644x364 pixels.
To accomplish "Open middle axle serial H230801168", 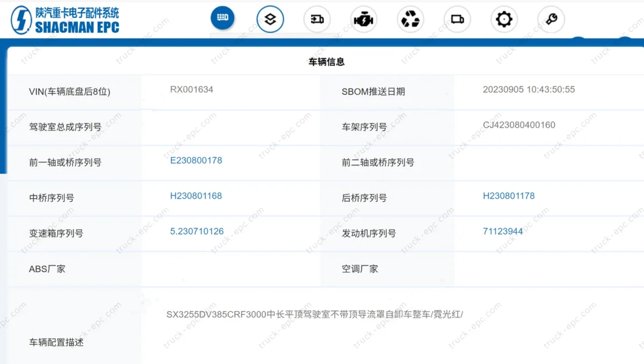I will coord(196,196).
